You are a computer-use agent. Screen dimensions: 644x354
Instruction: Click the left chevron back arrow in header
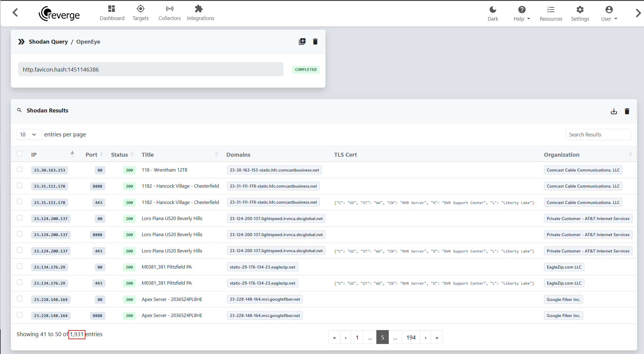click(15, 13)
